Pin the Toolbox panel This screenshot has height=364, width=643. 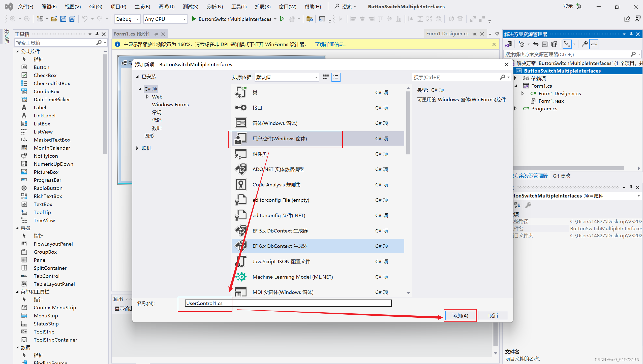[97, 34]
